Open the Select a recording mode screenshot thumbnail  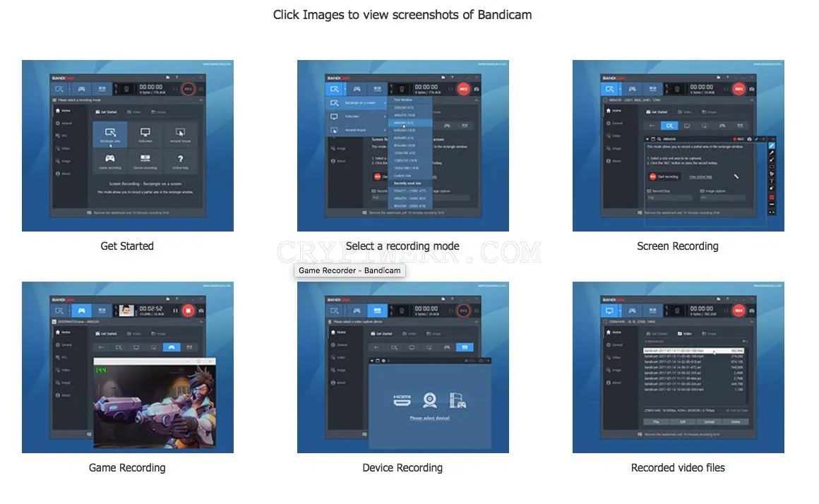coord(402,145)
